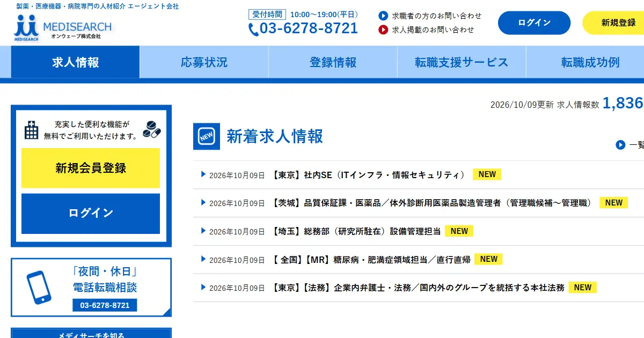Click the blue sidebar ログイン button
This screenshot has height=338, width=644.
coord(91,214)
